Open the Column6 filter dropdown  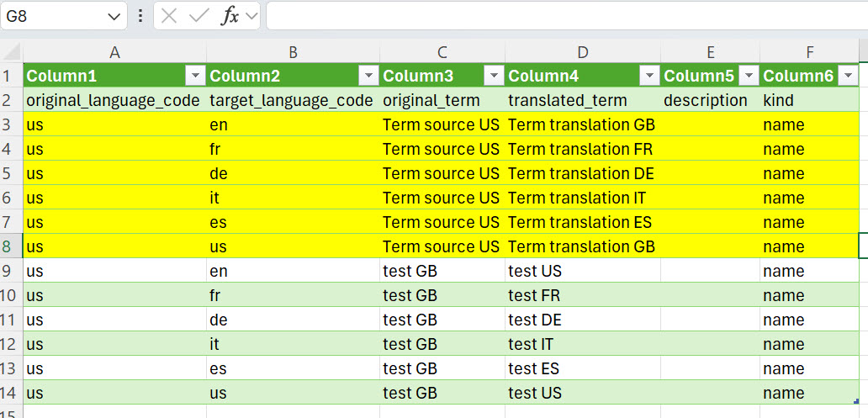[x=848, y=77]
